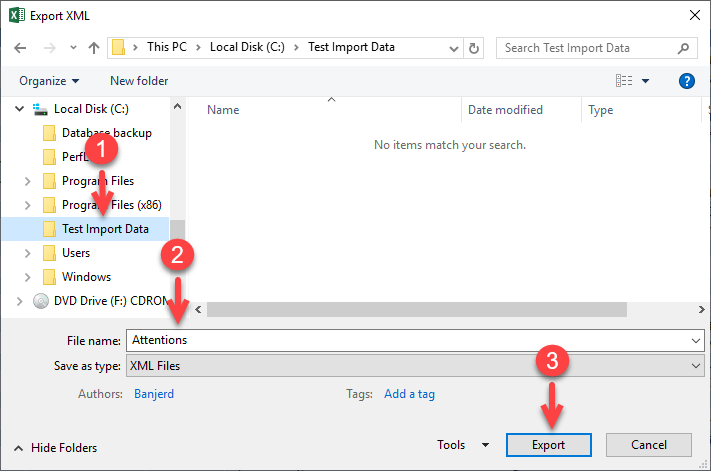The width and height of the screenshot is (711, 471).
Task: Open the recent locations dropdown arrow
Action: (x=73, y=47)
